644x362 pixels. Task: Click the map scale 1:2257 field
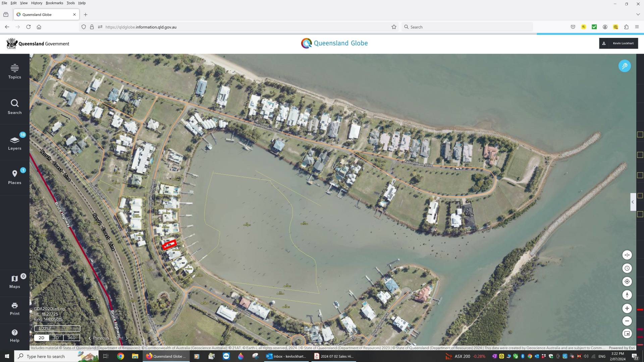[x=57, y=328]
